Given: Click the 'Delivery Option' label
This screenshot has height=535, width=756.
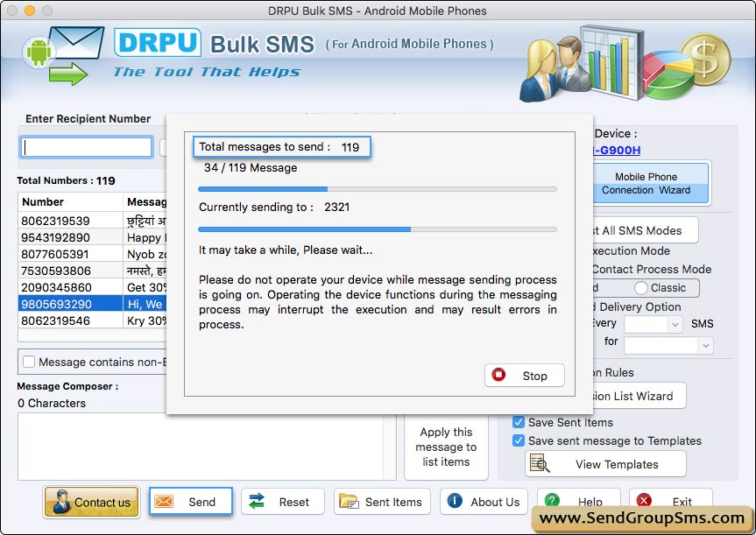Looking at the screenshot, I should coord(640,306).
